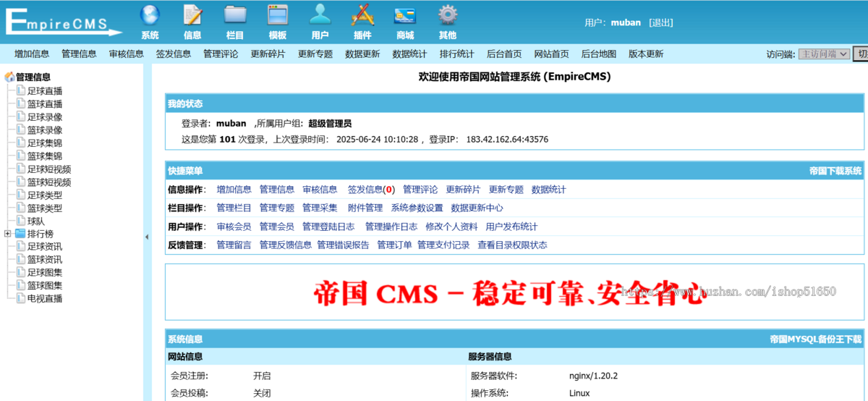Open the 用户 person icon
The image size is (868, 401).
320,15
